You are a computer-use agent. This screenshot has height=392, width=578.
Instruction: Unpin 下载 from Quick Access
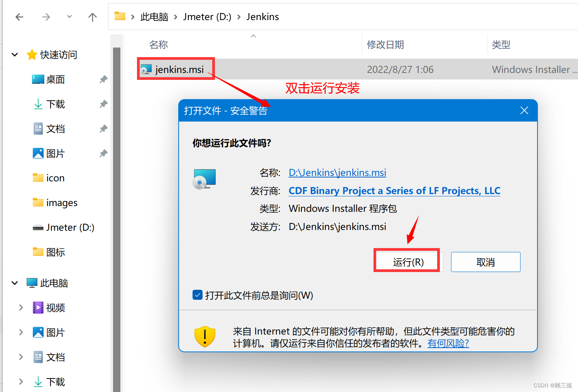(103, 104)
